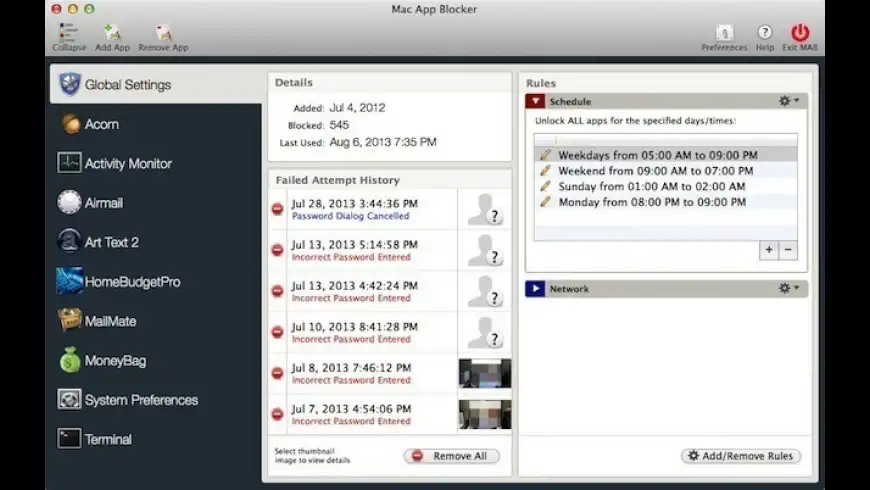Click the Password Dialog Cancelled text
Screen dimensions: 870x490
pyautogui.click(x=351, y=216)
